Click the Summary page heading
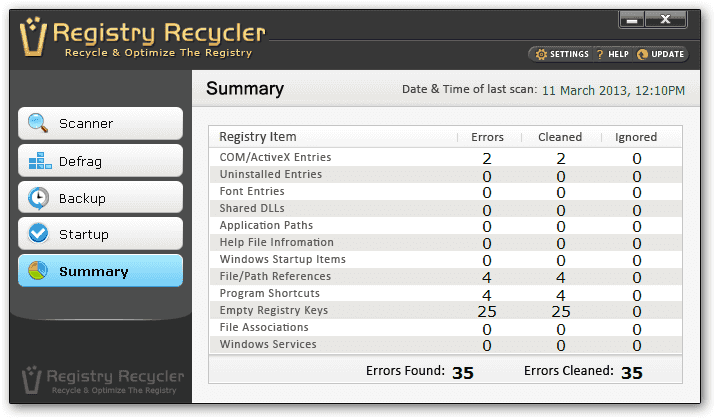The image size is (715, 418). coord(245,88)
